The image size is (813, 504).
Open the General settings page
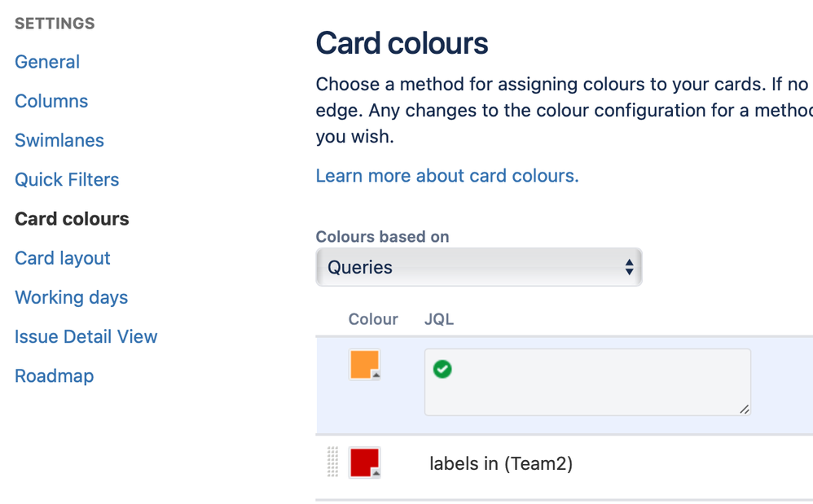[47, 62]
